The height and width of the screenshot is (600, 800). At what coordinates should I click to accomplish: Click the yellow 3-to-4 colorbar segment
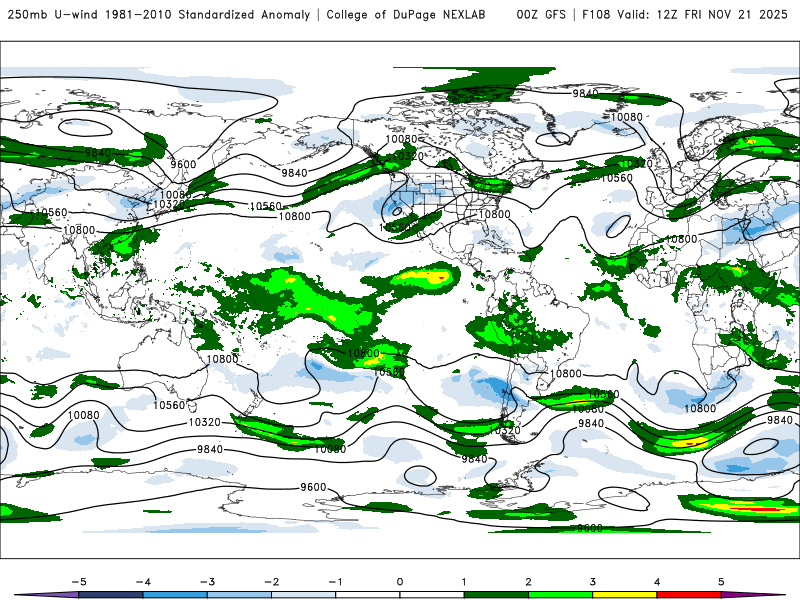coord(624,595)
